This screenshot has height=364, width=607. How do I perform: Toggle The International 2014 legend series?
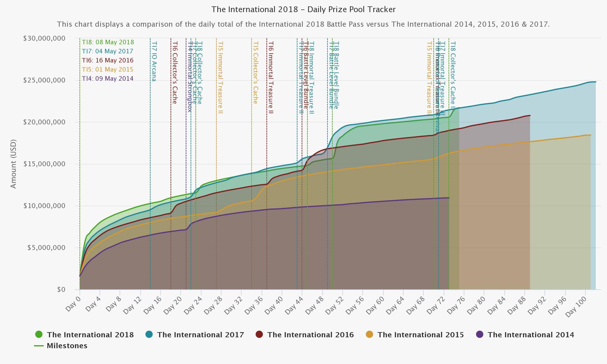(525, 335)
